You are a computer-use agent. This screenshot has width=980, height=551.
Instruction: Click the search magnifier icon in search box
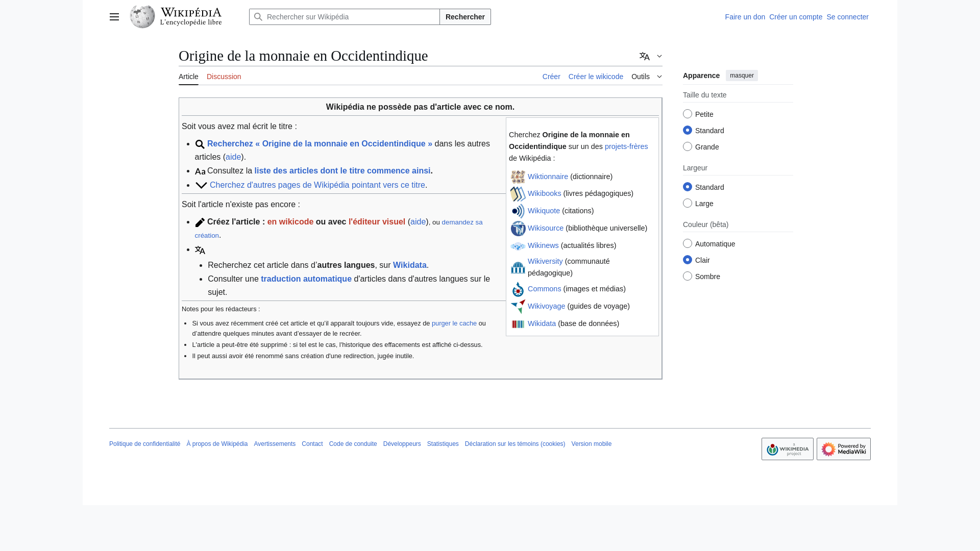[258, 17]
